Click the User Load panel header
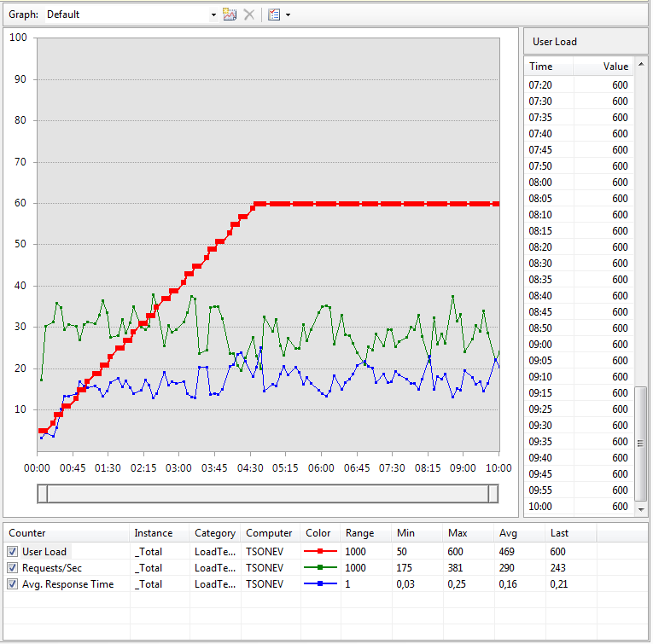 point(585,42)
